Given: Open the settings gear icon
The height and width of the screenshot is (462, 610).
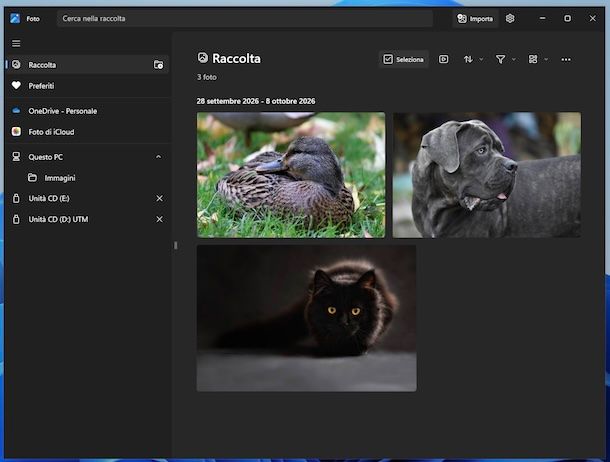Looking at the screenshot, I should click(510, 18).
